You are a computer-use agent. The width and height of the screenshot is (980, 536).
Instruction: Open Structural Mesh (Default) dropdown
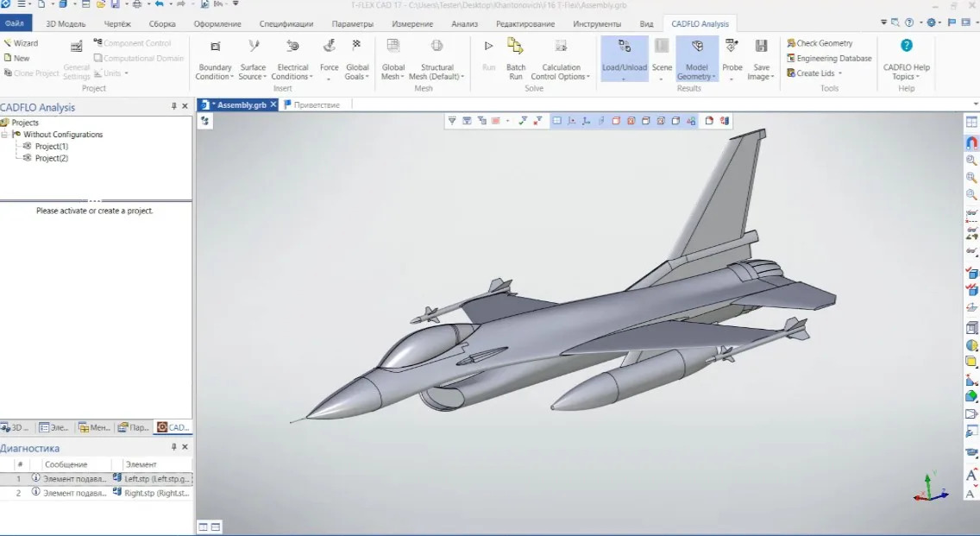pyautogui.click(x=437, y=60)
